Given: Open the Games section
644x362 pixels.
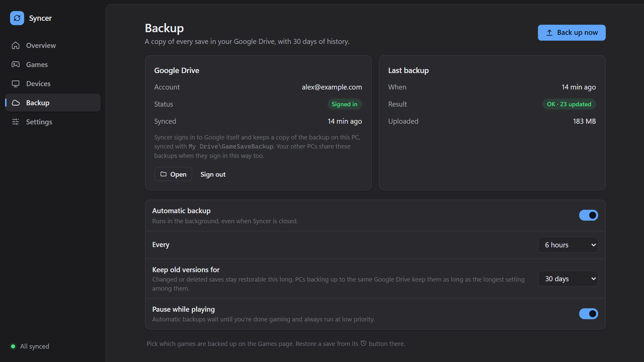Looking at the screenshot, I should pos(53,64).
